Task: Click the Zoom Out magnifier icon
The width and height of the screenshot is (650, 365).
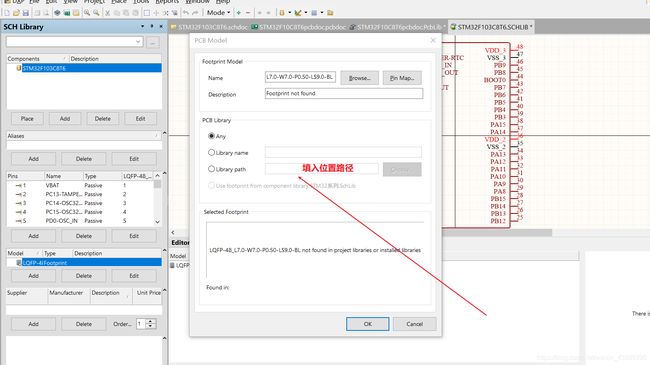Action: point(96,13)
